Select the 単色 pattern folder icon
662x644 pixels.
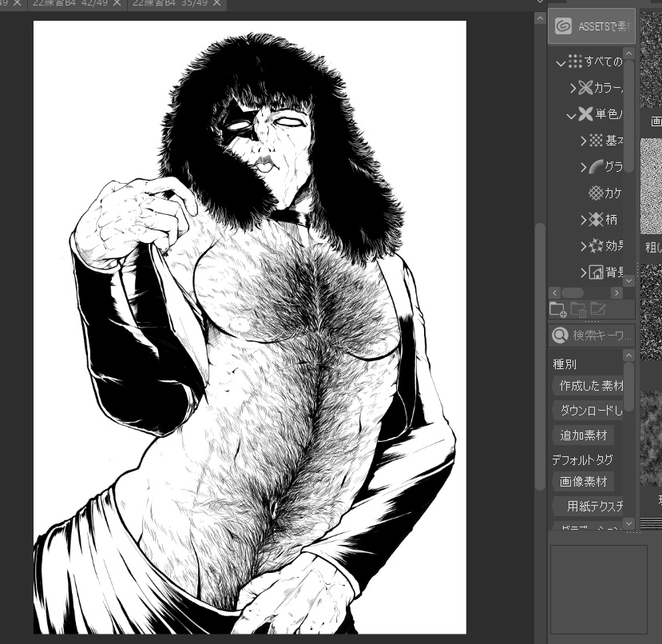585,113
